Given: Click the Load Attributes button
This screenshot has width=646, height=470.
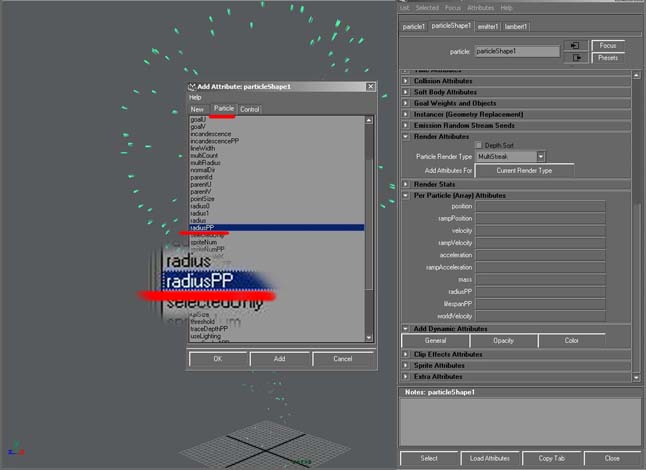Looking at the screenshot, I should [x=491, y=458].
